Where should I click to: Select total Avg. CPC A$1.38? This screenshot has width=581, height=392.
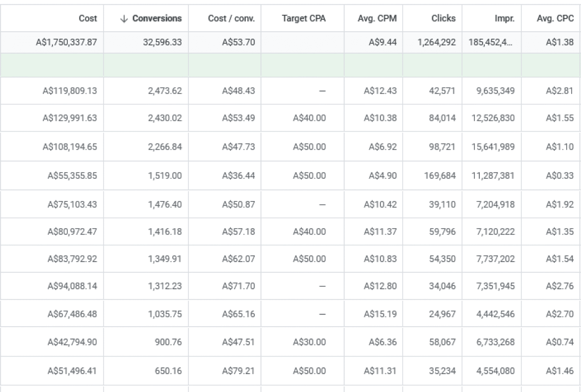(559, 42)
